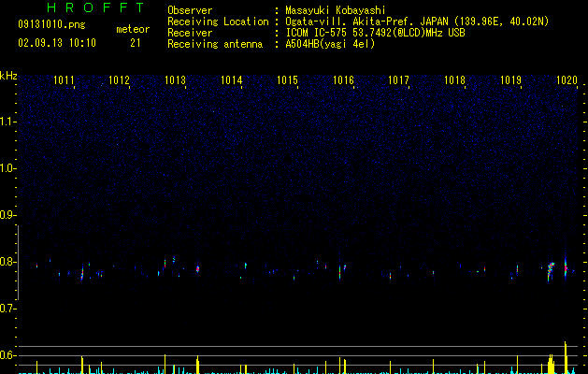The height and width of the screenshot is (374, 588).
Task: Click time axis marker 1012
Action: click(x=119, y=80)
